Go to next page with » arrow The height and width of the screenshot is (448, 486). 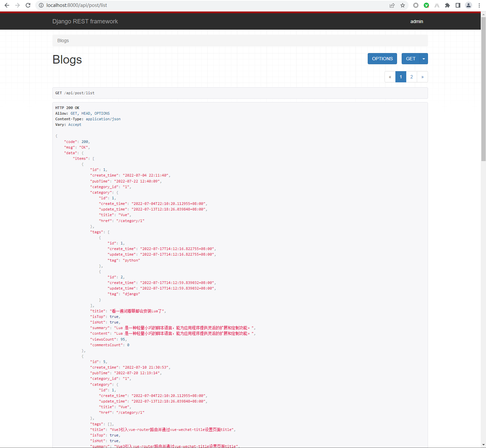tap(422, 77)
